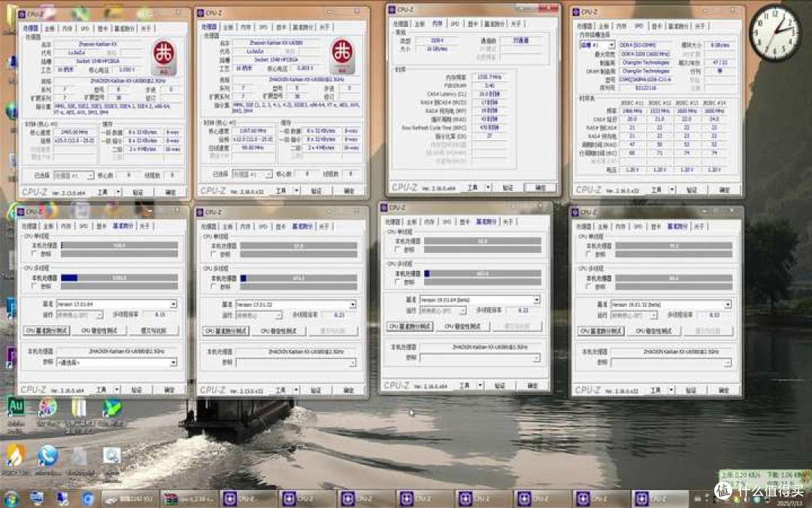
Task: Tick single-thread Reference checkbox in Version 19.01.64 window
Action: [397, 249]
